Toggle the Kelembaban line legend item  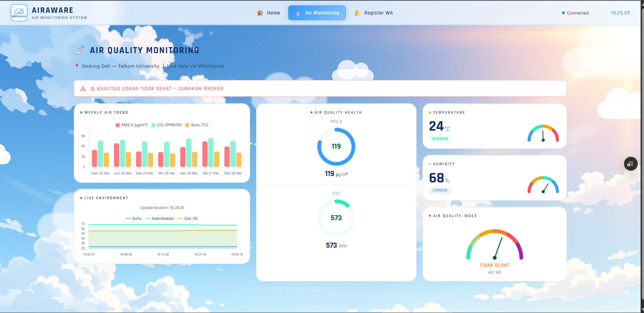coord(159,218)
